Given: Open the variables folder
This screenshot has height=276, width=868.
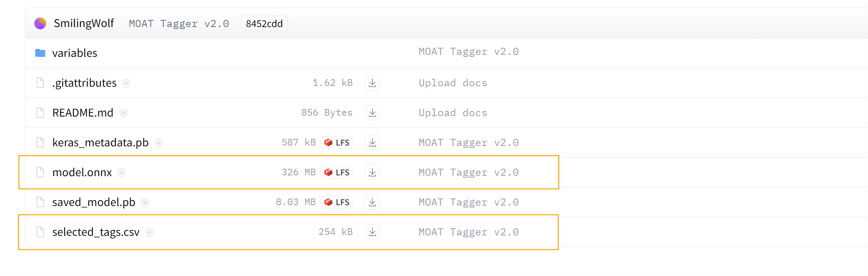Looking at the screenshot, I should [74, 53].
